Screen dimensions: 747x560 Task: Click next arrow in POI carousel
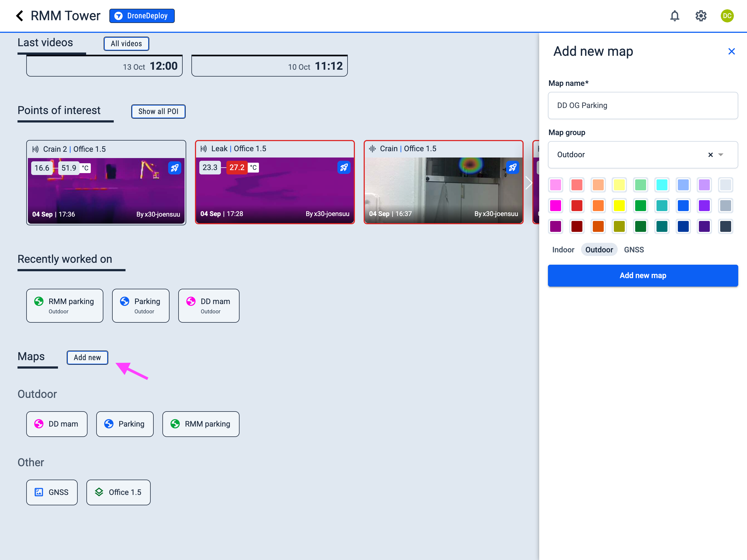point(529,183)
